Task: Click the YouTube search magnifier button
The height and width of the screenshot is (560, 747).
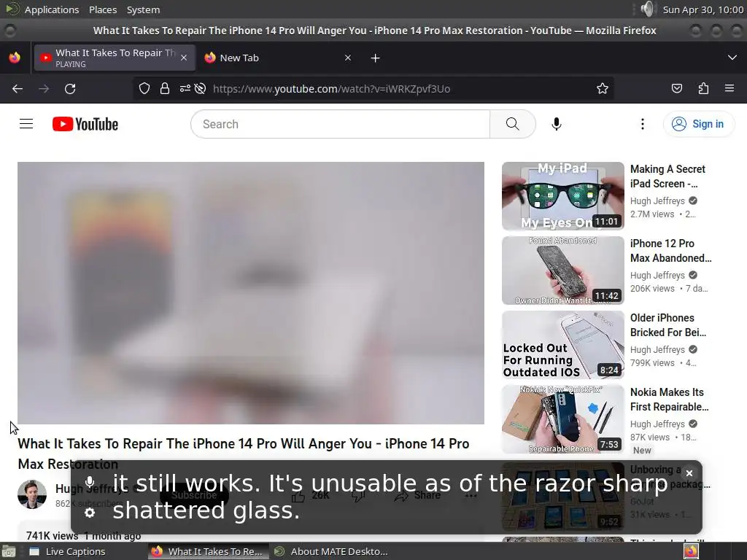Action: 513,124
